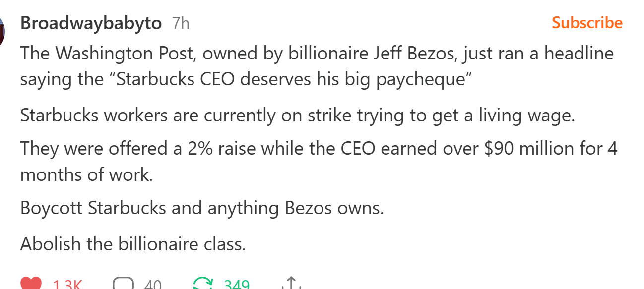The image size is (644, 289).
Task: Click the "Abolish the billionaire class." line
Action: pos(133,243)
